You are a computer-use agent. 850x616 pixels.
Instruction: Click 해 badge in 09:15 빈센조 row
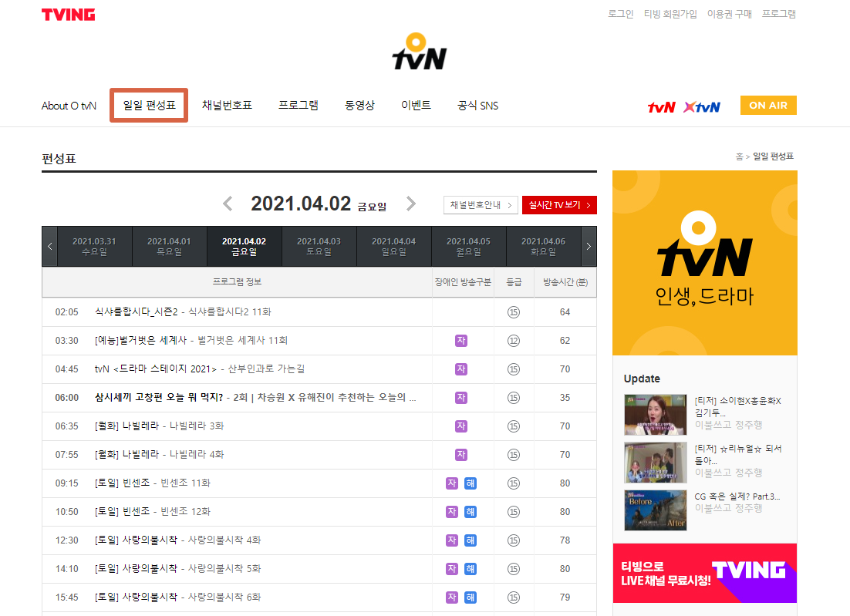(470, 483)
